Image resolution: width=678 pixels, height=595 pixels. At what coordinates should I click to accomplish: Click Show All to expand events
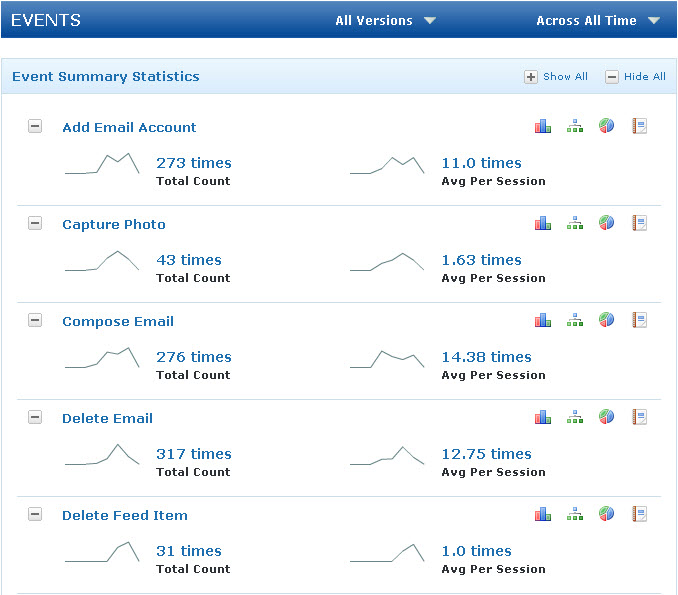557,77
